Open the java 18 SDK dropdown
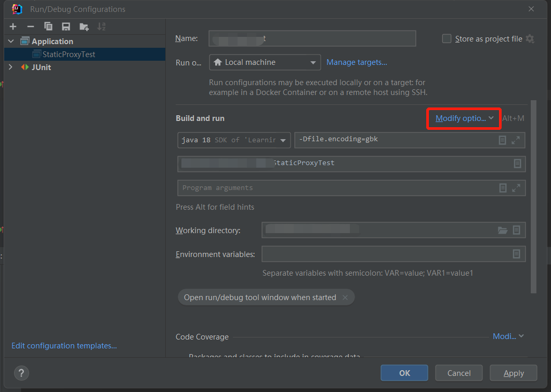 234,140
